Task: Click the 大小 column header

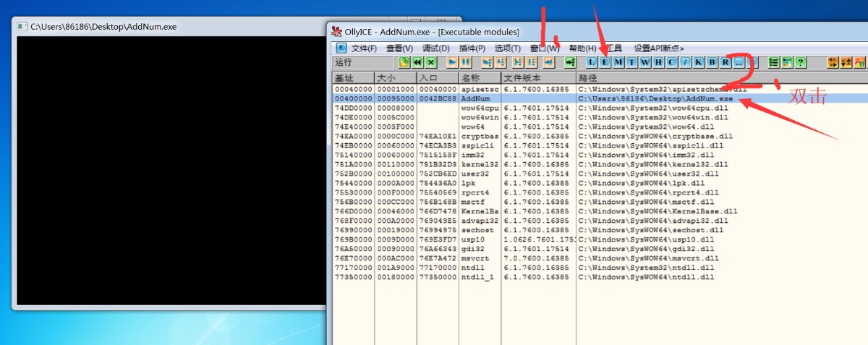Action: click(x=396, y=77)
